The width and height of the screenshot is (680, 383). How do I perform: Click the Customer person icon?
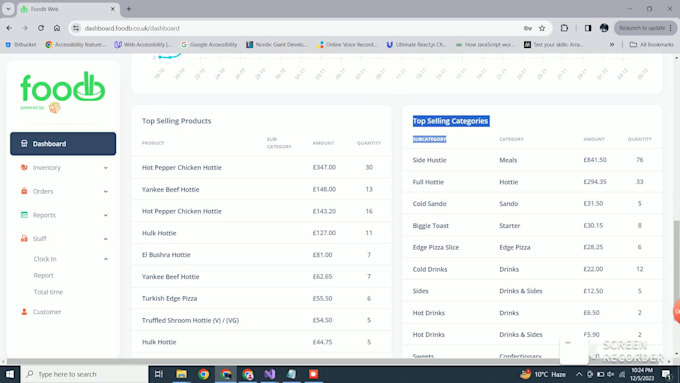(24, 312)
